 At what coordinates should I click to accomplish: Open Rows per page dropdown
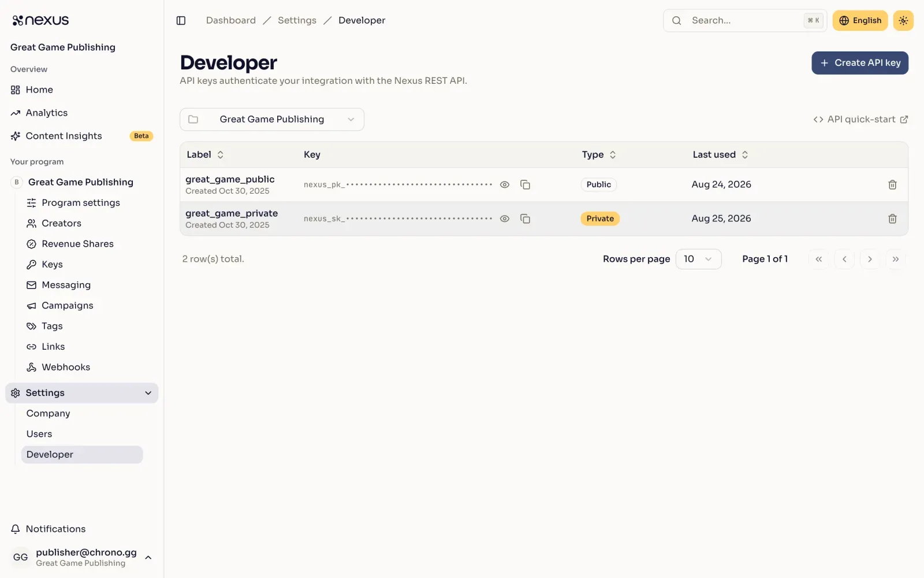(x=698, y=259)
